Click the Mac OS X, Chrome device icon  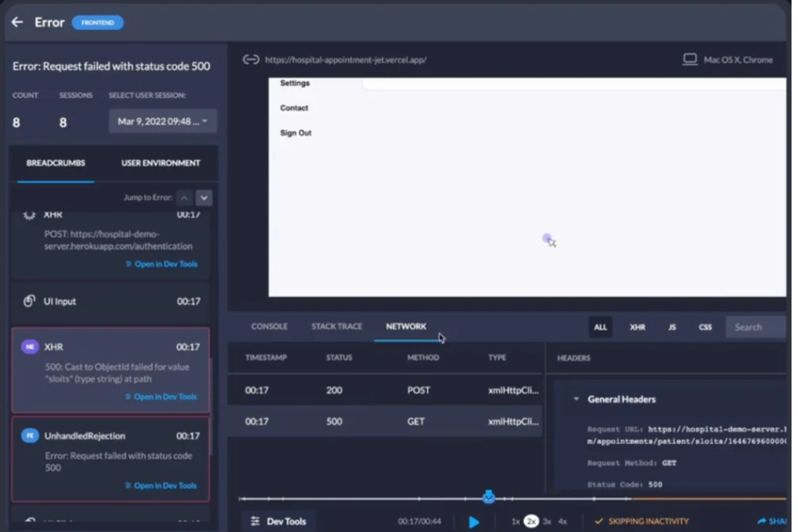pos(690,59)
